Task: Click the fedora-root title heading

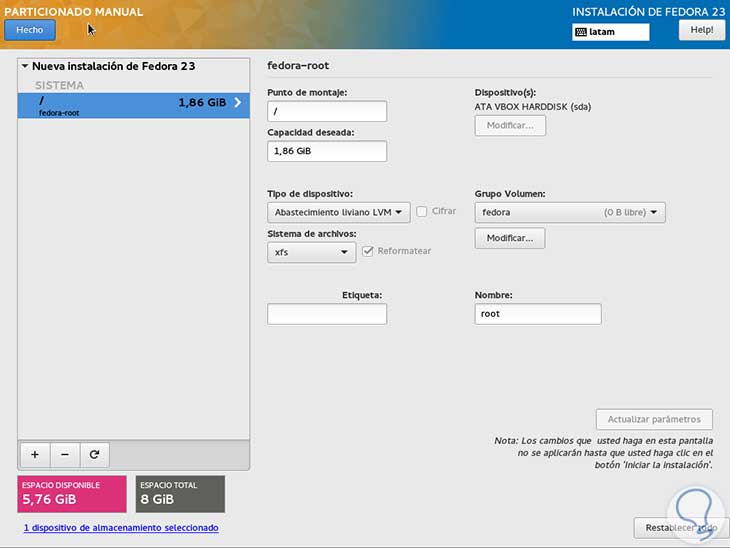Action: click(298, 66)
